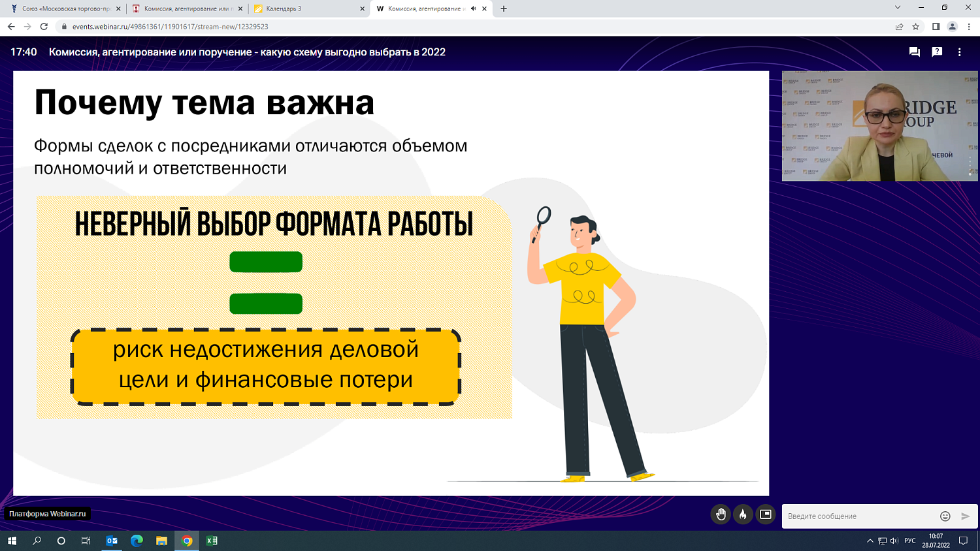Open Cortana from the taskbar
Viewport: 980px width, 551px height.
coord(61,541)
